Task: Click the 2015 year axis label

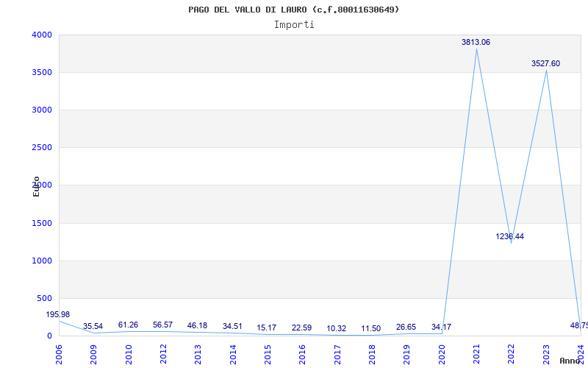Action: tap(268, 353)
